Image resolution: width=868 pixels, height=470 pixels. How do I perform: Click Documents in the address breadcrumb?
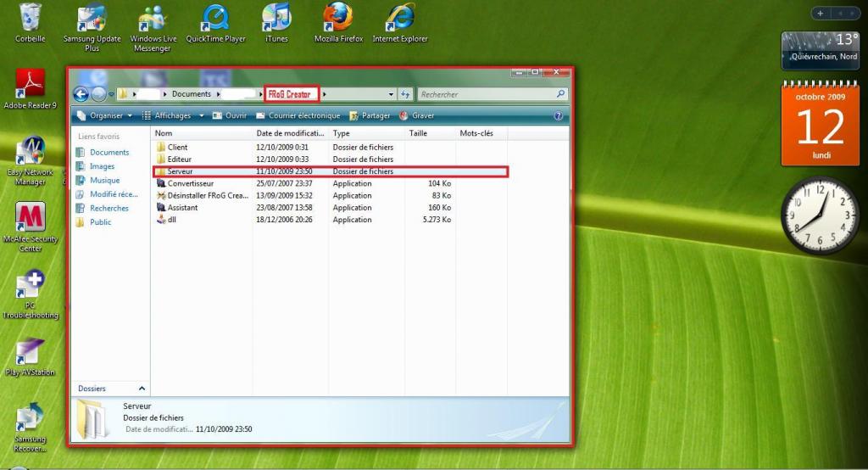[x=191, y=94]
